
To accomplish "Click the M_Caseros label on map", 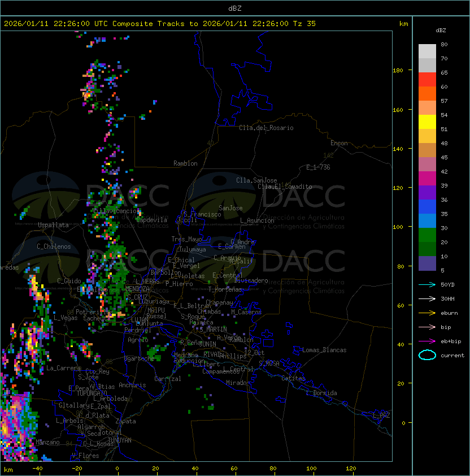I will [x=246, y=311].
